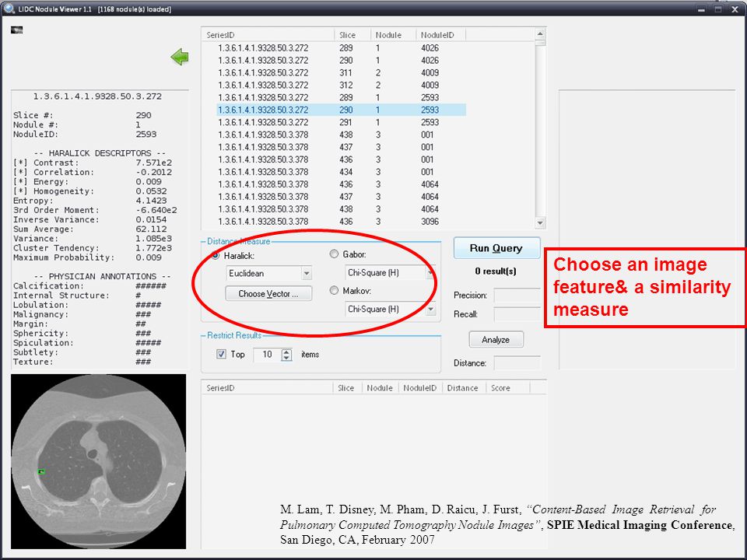The width and height of the screenshot is (747, 560).
Task: Click the 0 result(s) label
Action: [x=496, y=271]
